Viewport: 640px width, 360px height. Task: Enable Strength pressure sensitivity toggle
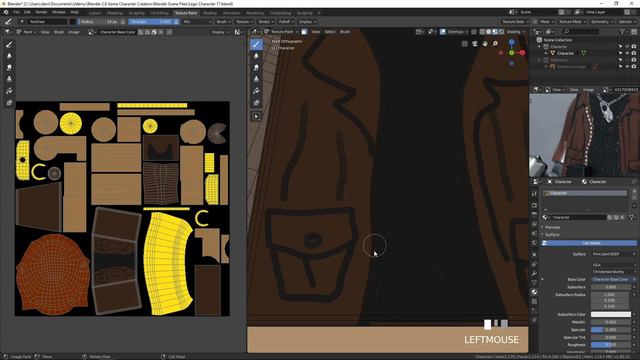[x=176, y=22]
